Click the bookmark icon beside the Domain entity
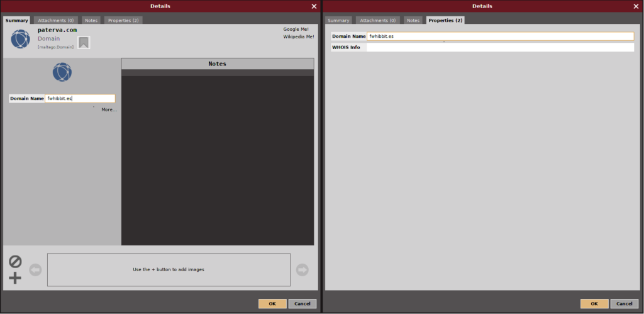Image resolution: width=644 pixels, height=314 pixels. click(x=84, y=42)
